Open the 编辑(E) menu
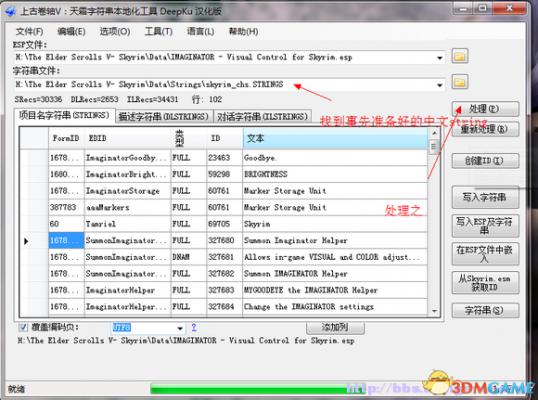Viewport: 538px width, 400px height. (71, 32)
